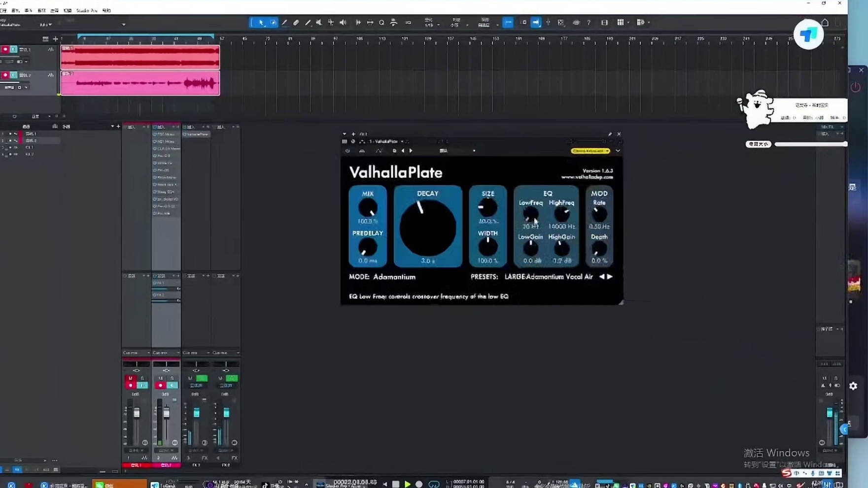Click the next preset arrow in ValhallaPlate
The width and height of the screenshot is (868, 488).
pyautogui.click(x=610, y=277)
